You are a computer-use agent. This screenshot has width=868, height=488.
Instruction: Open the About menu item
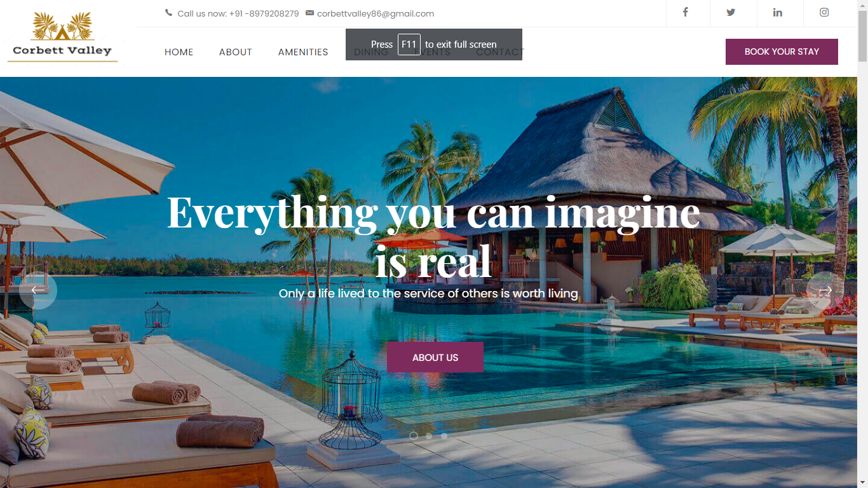236,52
